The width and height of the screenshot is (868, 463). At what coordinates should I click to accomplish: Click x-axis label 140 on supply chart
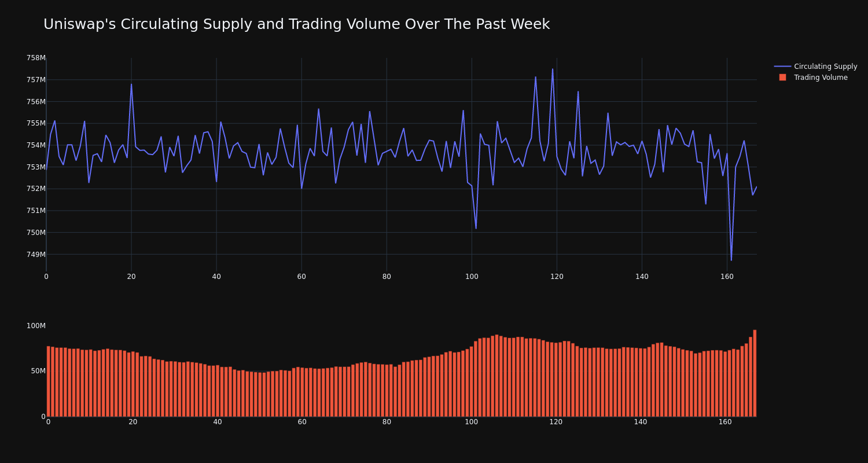pos(642,277)
